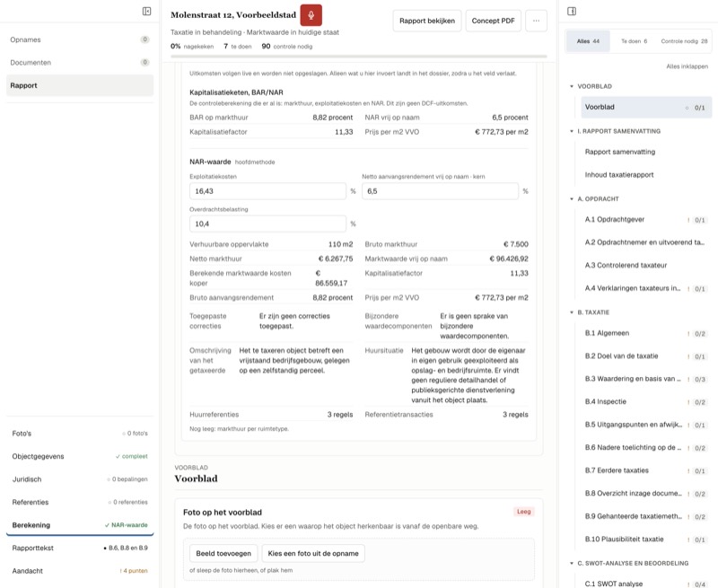Open the Referenties section
The width and height of the screenshot is (718, 588).
(80, 502)
